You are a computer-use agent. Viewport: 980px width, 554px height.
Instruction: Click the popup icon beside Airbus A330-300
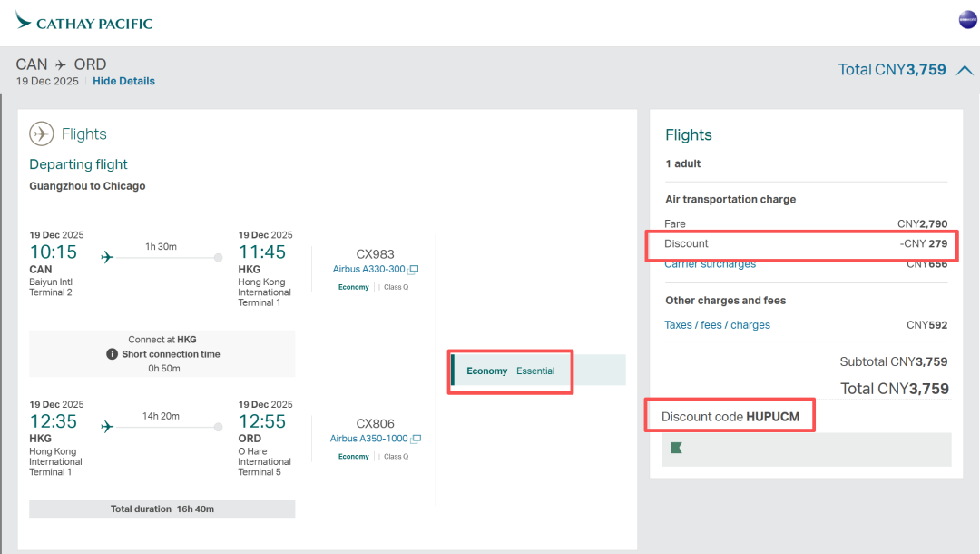414,270
